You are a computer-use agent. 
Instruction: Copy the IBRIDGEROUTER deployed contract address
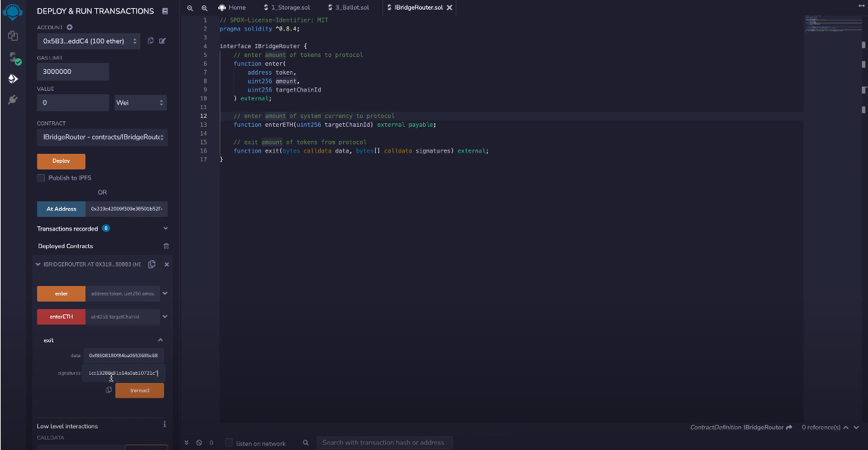click(152, 264)
